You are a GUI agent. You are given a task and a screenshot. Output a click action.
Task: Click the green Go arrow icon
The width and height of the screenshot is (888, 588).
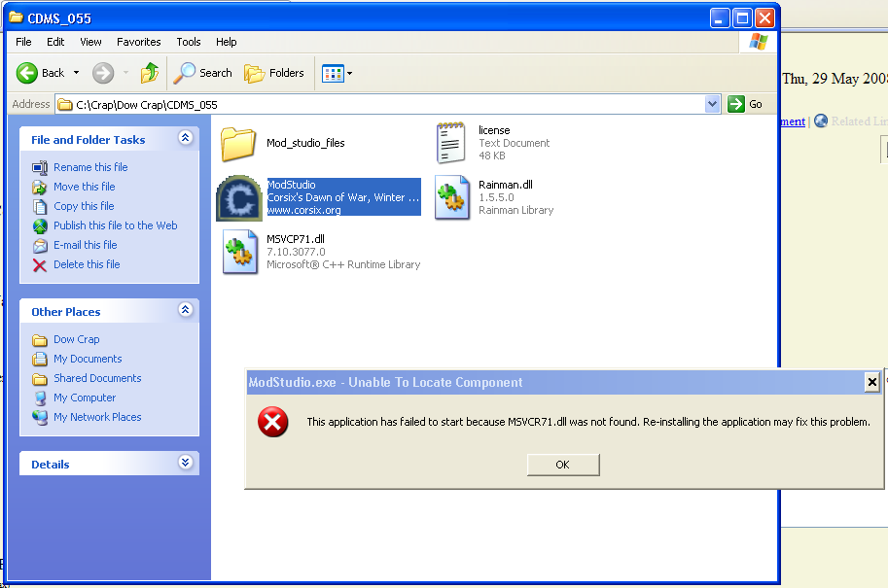coord(735,104)
